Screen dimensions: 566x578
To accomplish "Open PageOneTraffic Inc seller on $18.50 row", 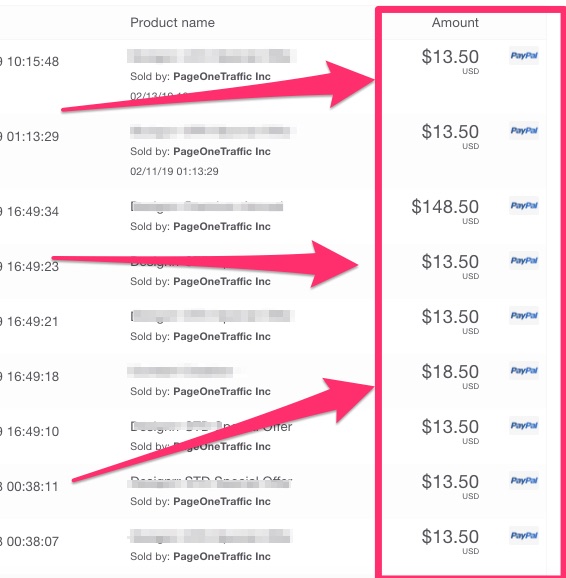I will click(x=222, y=391).
